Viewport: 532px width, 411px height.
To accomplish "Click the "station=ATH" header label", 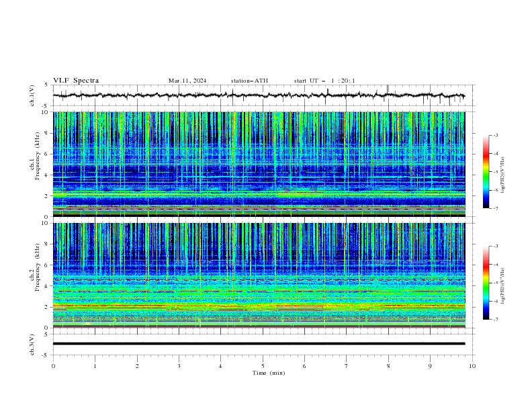I will (249, 81).
